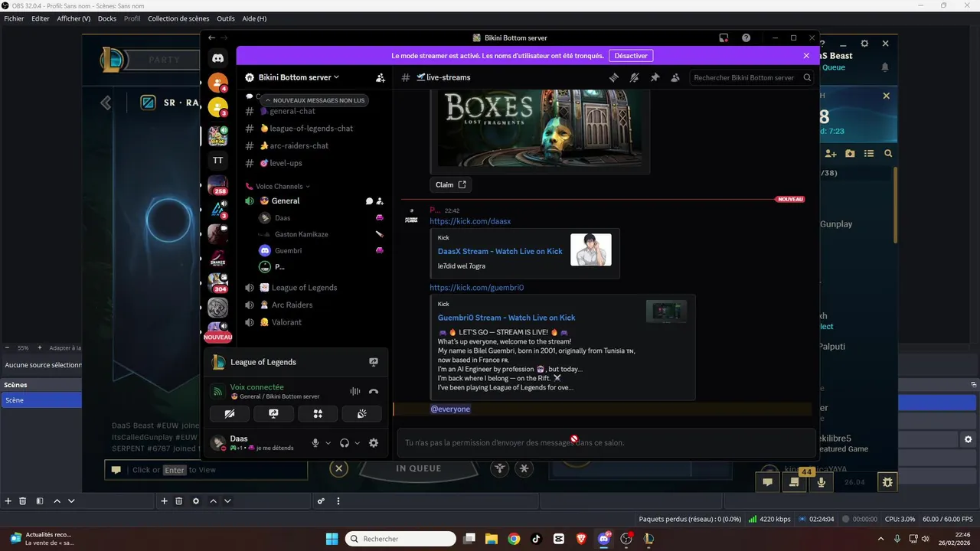Toggle the member list in Discord header
The height and width of the screenshot is (551, 980).
pos(675,77)
